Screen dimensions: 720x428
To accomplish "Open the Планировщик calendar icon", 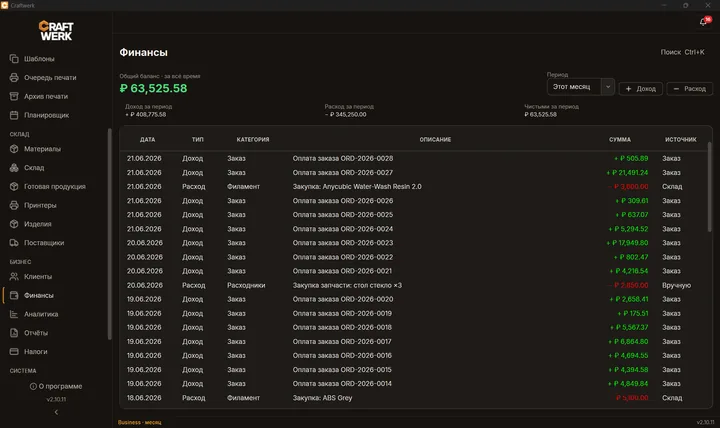I will click(x=14, y=115).
